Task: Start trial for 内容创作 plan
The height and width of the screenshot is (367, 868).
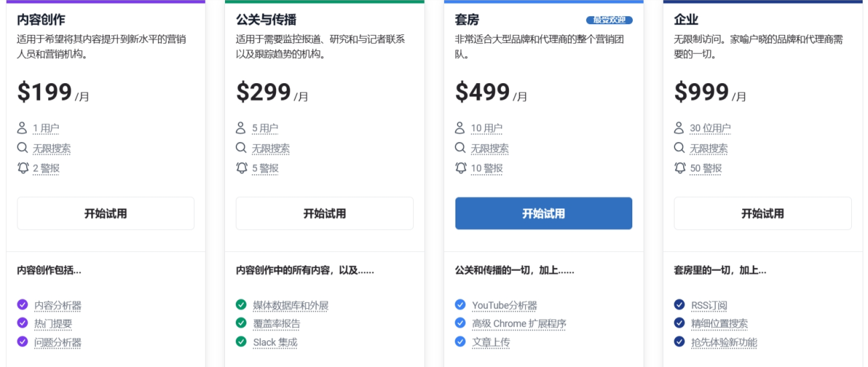Action: tap(106, 214)
